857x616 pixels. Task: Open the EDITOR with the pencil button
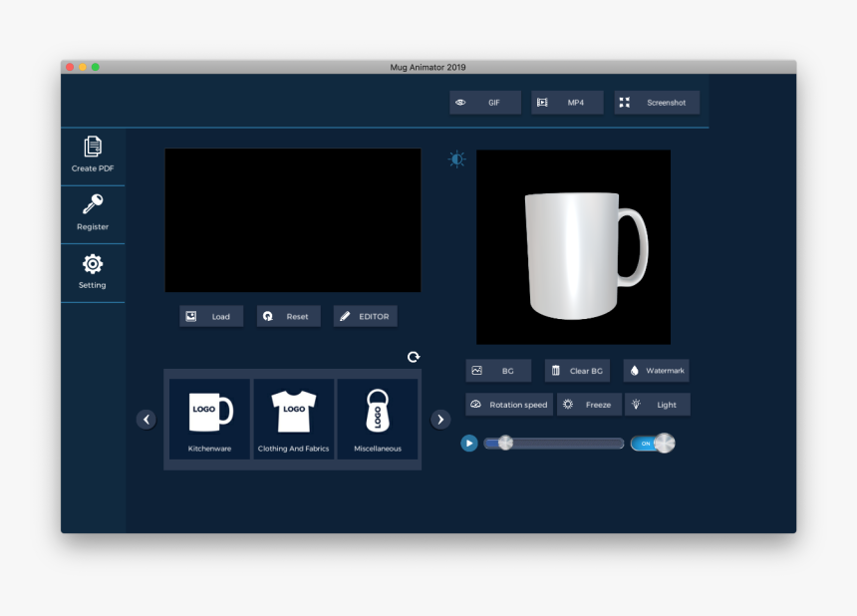coord(365,316)
